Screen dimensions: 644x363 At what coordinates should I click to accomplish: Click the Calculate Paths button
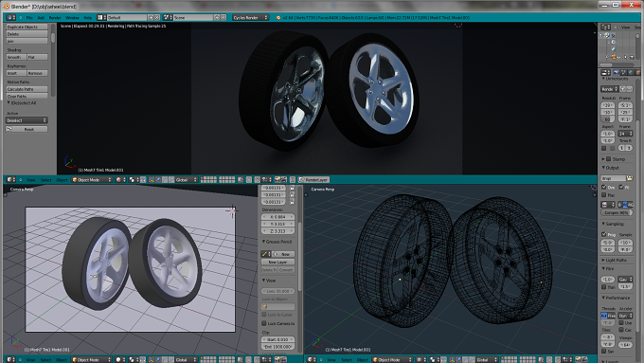click(27, 89)
